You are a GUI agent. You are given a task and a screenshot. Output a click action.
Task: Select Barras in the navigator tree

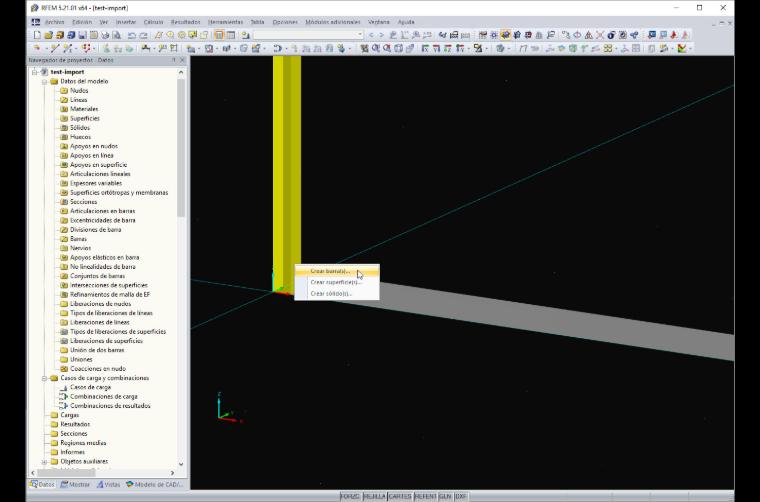[78, 239]
